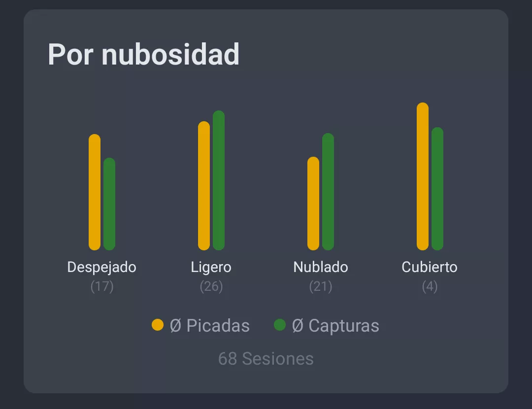Click the (26) session count under Ligero

coord(211,286)
